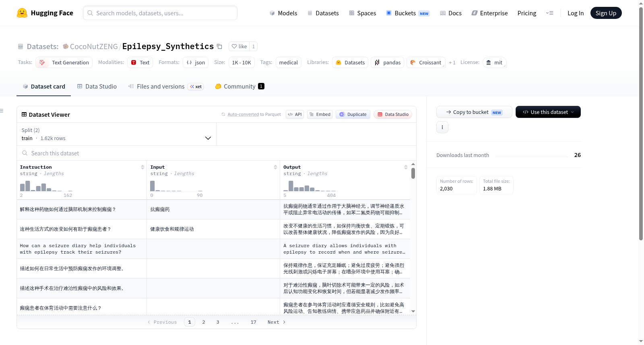
Task: Go to page 2 of dataset
Action: click(204, 322)
